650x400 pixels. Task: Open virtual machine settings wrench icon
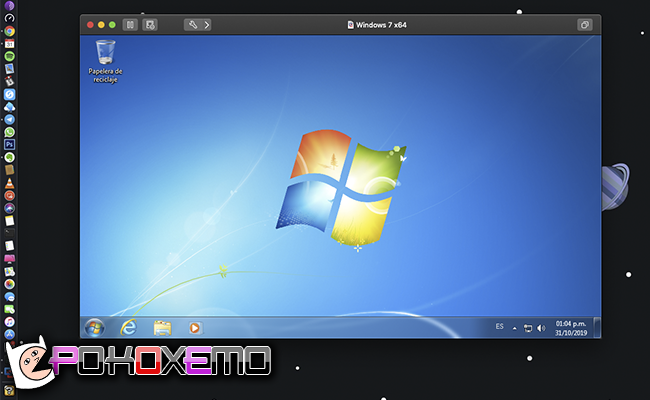(x=193, y=25)
